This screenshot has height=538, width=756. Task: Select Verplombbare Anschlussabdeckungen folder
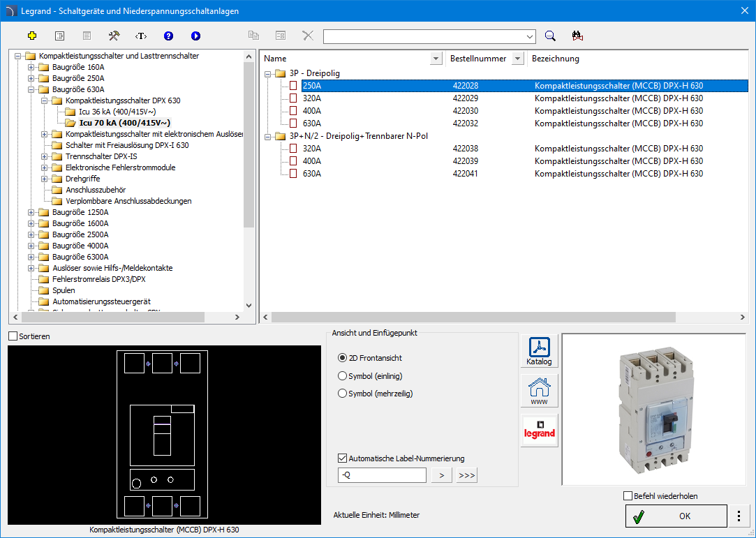click(x=128, y=201)
